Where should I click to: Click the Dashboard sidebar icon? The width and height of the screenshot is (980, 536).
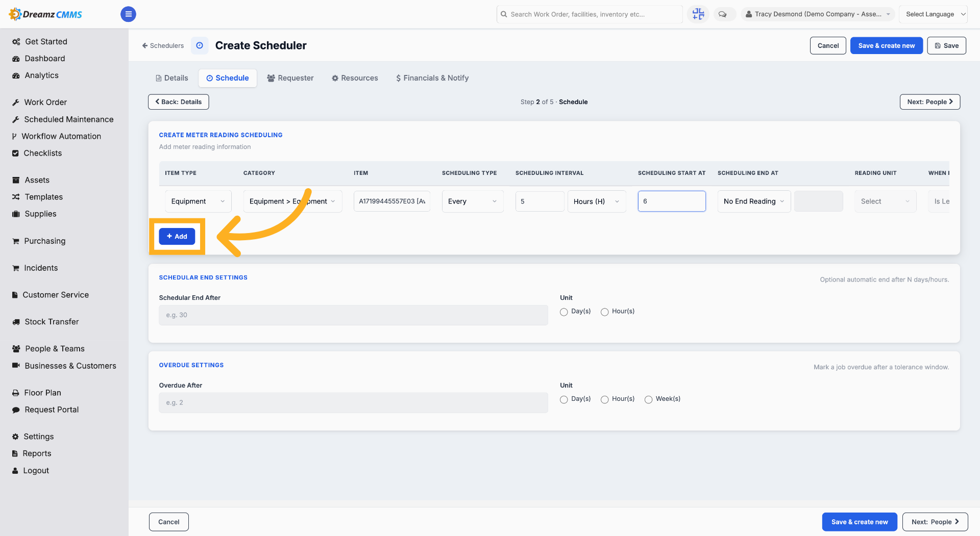pos(16,59)
